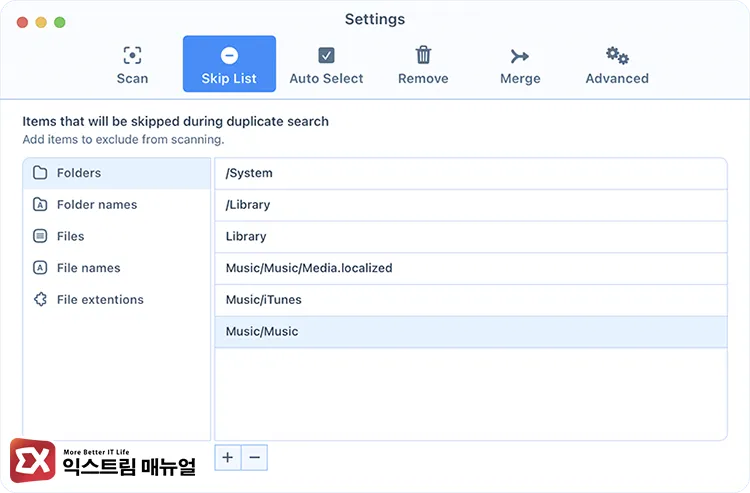
Task: Select the highlighted Music/Music entry
Action: [471, 331]
